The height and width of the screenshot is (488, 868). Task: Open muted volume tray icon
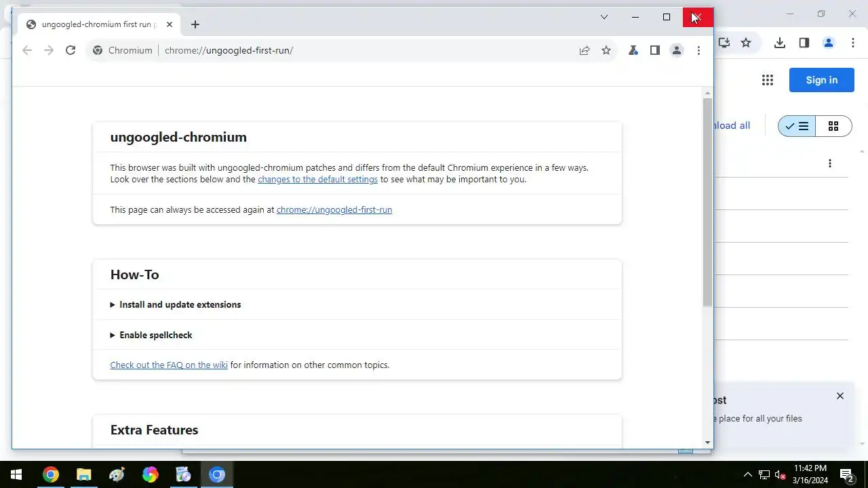pyautogui.click(x=781, y=474)
